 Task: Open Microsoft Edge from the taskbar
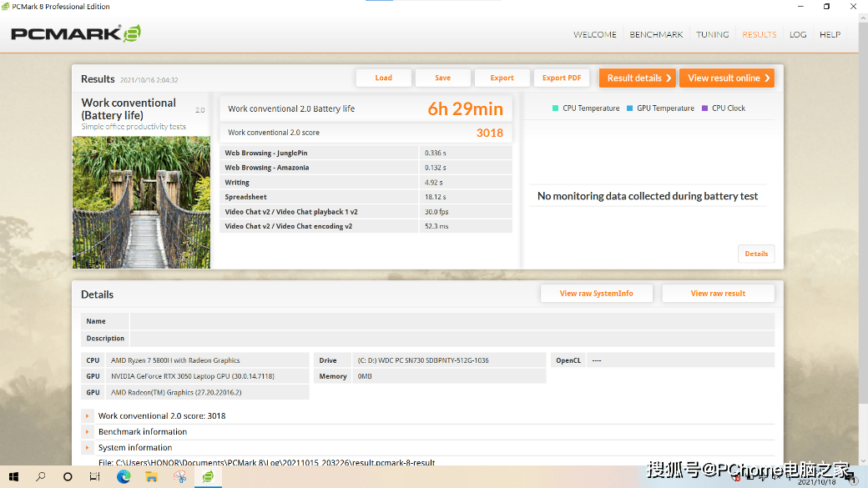124,476
